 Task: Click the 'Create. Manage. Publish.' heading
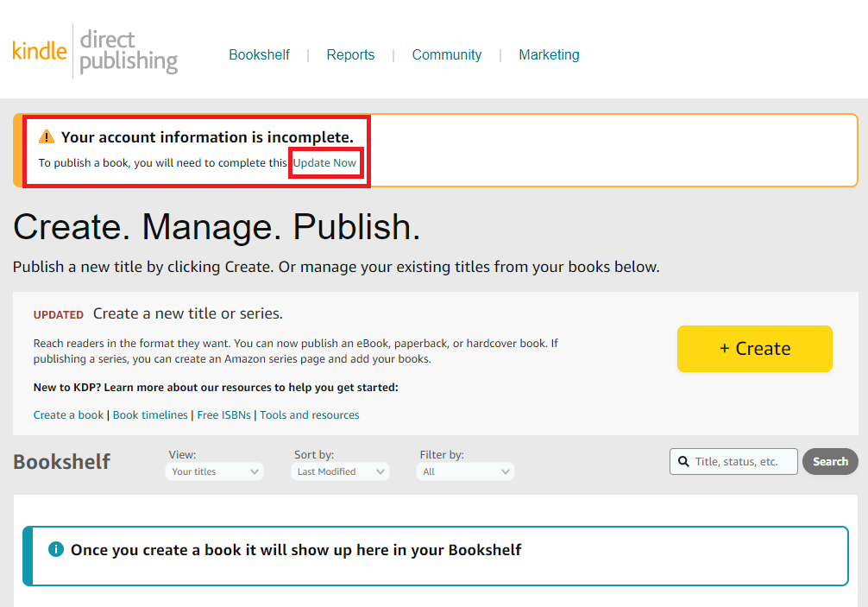217,227
